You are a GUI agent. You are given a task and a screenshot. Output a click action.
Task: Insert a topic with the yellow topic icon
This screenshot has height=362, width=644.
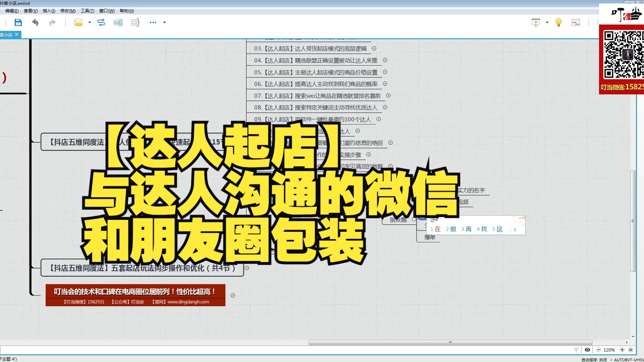(78, 22)
